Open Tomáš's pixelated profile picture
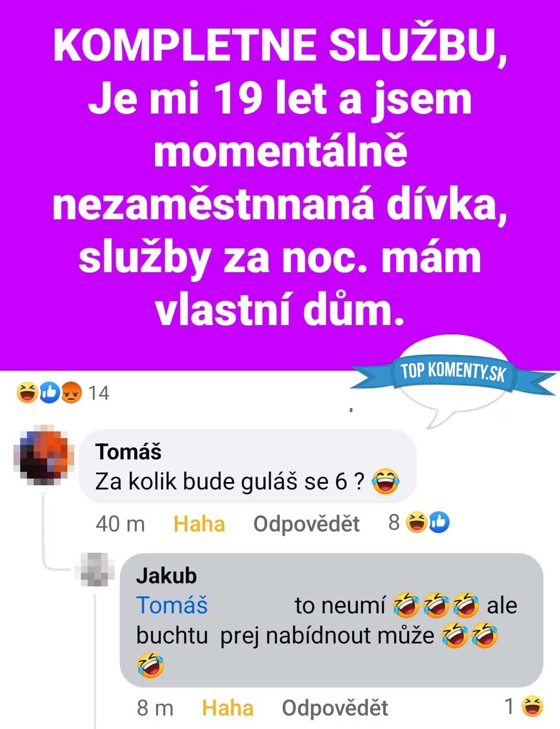This screenshot has width=560, height=729. point(44,454)
